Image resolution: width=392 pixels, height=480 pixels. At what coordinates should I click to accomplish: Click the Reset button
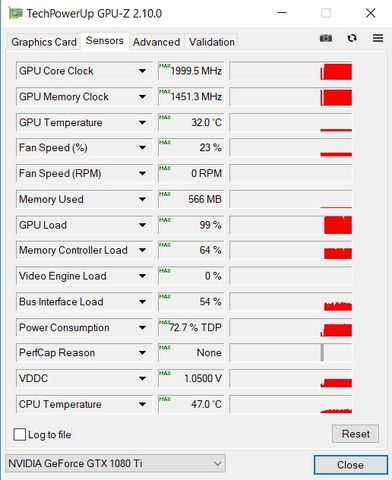(x=355, y=434)
